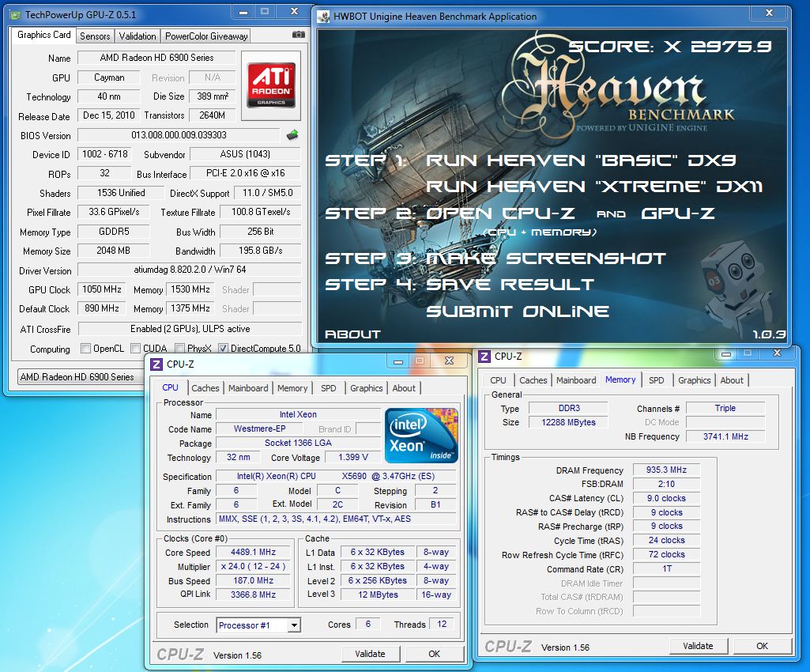
Task: Click the BIOS Version field in GPU-Z
Action: [x=179, y=135]
